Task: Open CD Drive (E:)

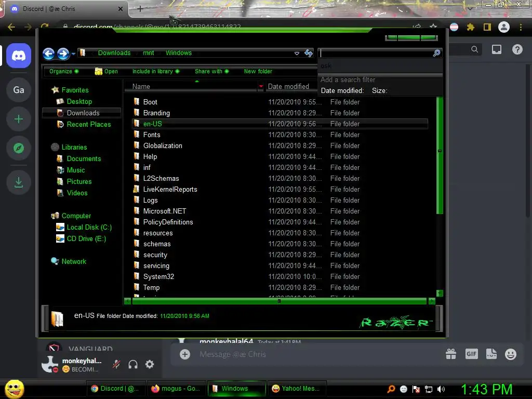Action: point(86,239)
